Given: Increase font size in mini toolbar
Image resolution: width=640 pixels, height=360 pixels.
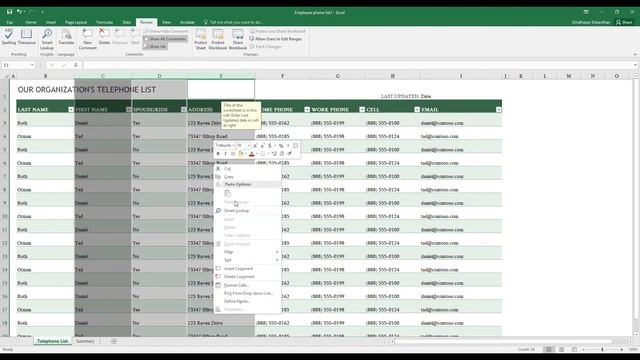Looking at the screenshot, I should (255, 146).
